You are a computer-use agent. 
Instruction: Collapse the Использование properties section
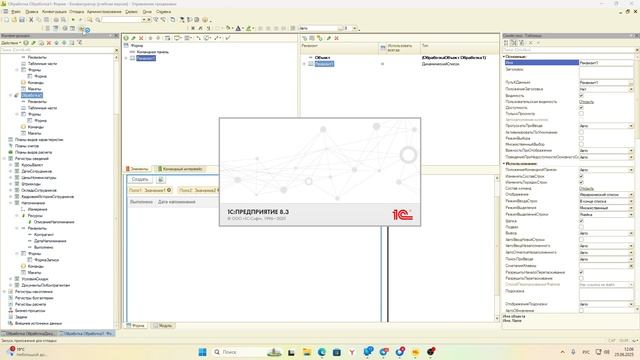[x=504, y=163]
